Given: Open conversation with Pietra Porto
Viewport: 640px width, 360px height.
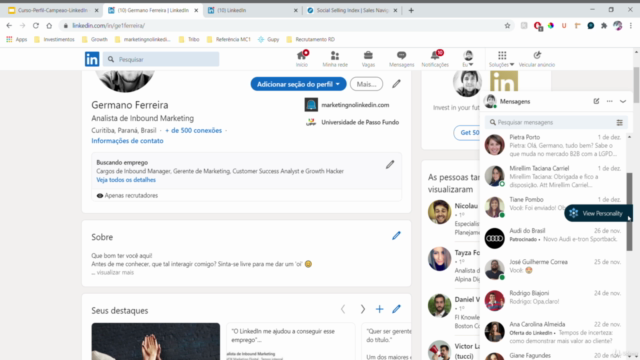Looking at the screenshot, I should (x=553, y=145).
